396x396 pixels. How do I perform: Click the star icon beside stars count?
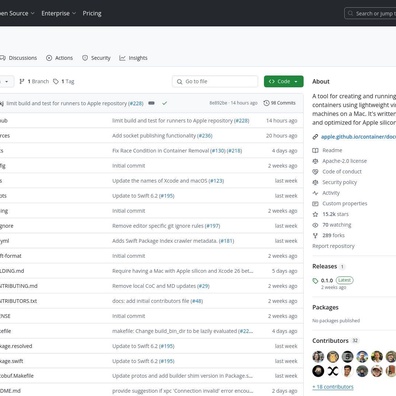coord(315,214)
